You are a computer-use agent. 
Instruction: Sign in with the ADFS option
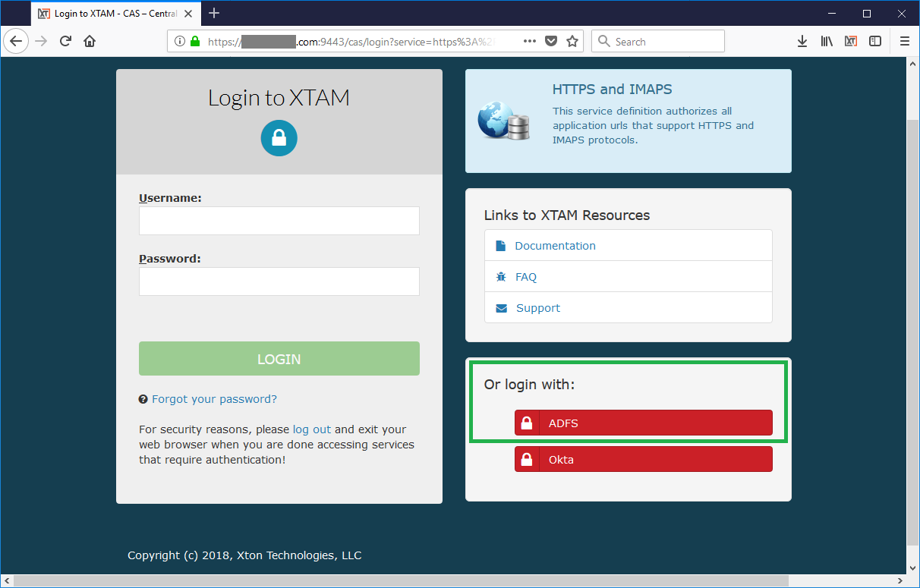tap(643, 423)
